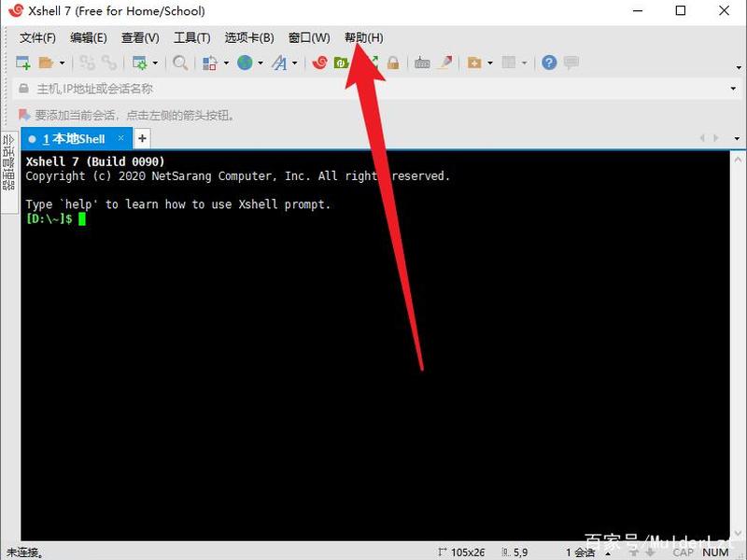Expand the Font dropdown arrow
Image resolution: width=747 pixels, height=560 pixels.
coord(295,63)
